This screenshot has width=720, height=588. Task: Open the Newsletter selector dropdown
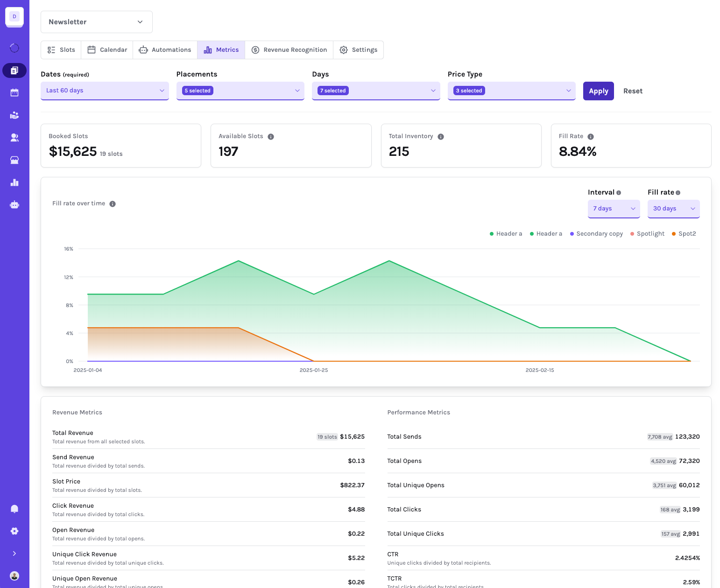tap(97, 22)
